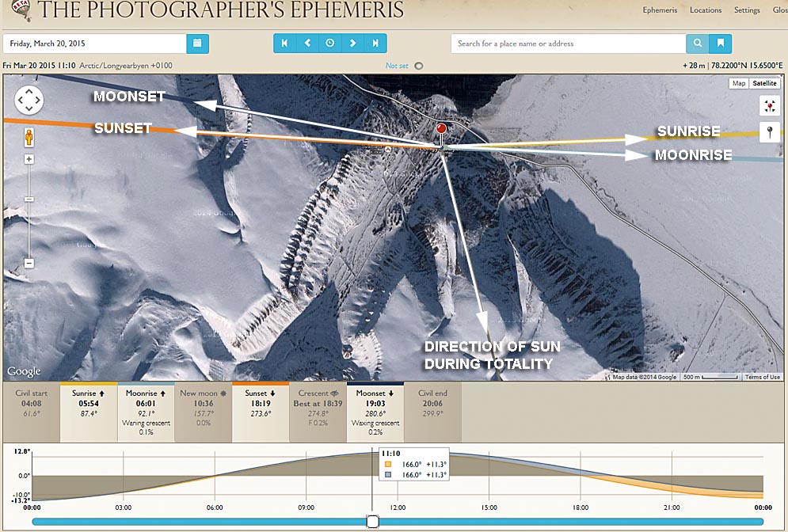Step back to the previous day
Image resolution: width=788 pixels, height=532 pixels.
(307, 44)
